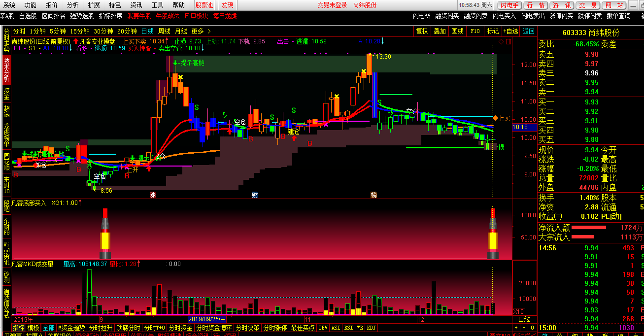Screen dimensions: 644x336
Task: Switch chart to 日线 period
Action: (x=147, y=31)
